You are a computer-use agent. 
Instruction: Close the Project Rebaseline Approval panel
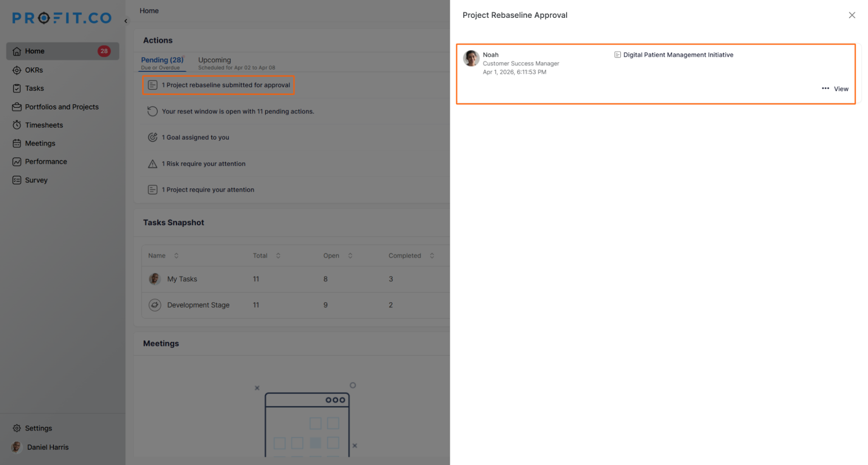pos(852,15)
